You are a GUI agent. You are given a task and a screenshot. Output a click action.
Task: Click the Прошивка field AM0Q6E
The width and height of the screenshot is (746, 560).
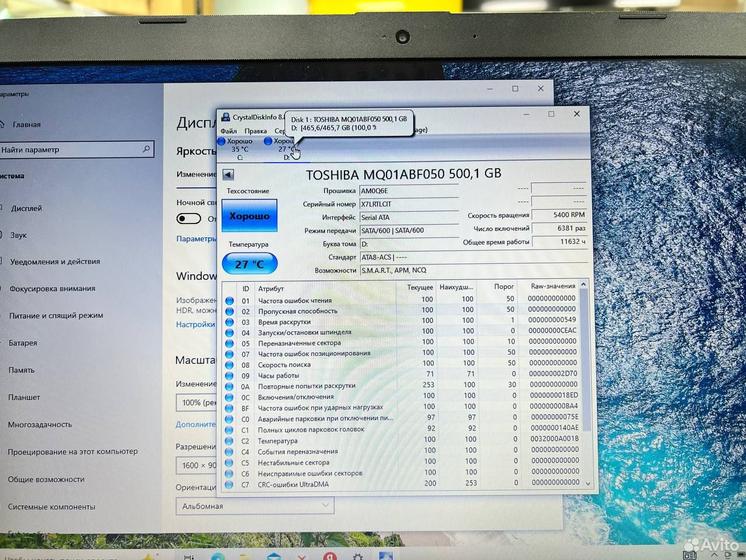point(408,191)
